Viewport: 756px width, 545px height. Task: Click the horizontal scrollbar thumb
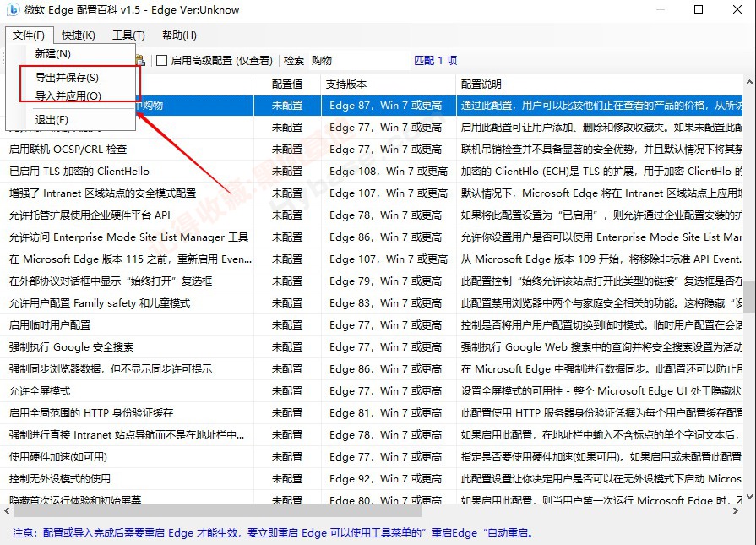point(218,510)
